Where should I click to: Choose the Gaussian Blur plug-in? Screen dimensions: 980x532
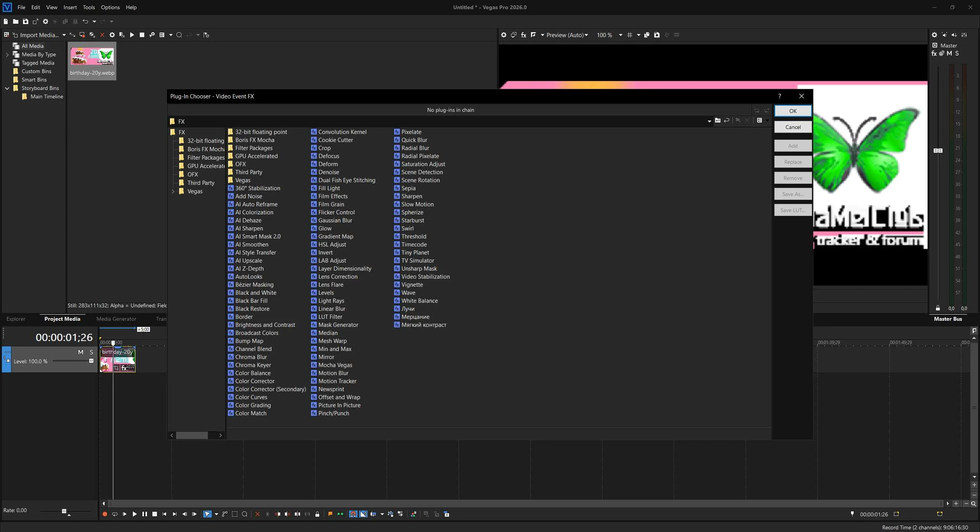point(335,220)
